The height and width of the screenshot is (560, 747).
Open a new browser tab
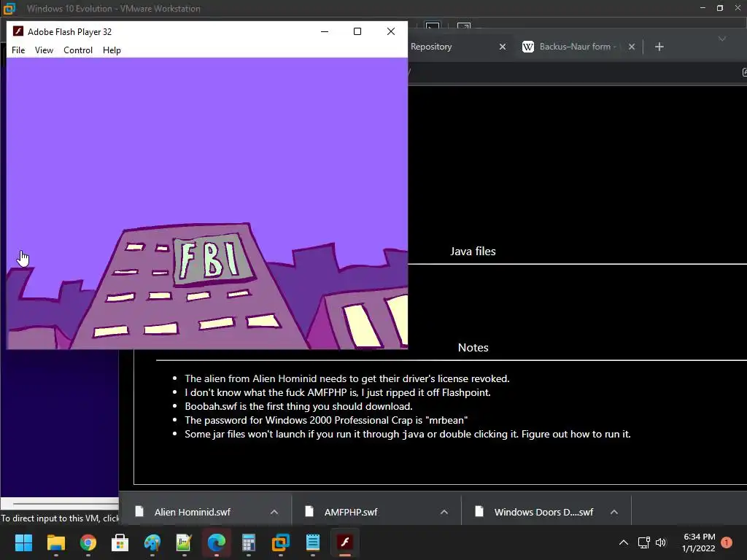click(659, 47)
